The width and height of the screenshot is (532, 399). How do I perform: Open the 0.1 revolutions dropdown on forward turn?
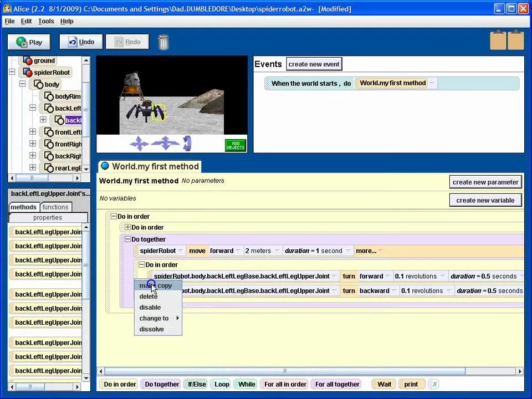(442, 276)
